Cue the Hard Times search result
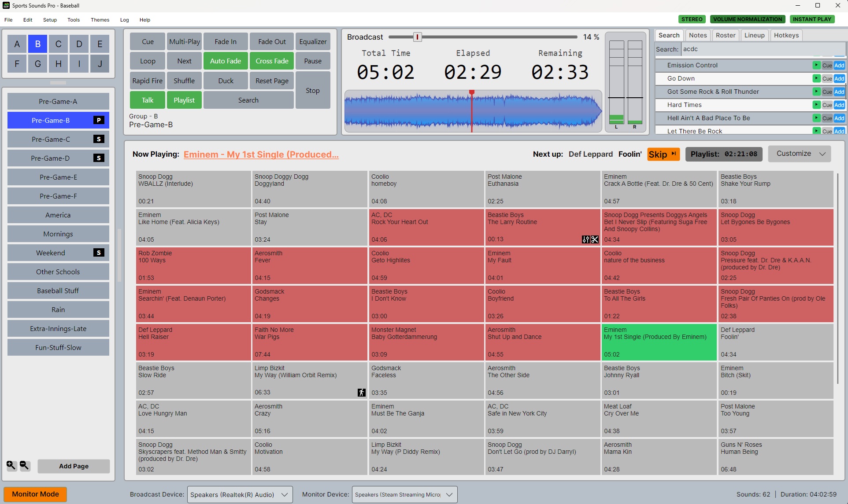This screenshot has height=504, width=848. pyautogui.click(x=827, y=105)
